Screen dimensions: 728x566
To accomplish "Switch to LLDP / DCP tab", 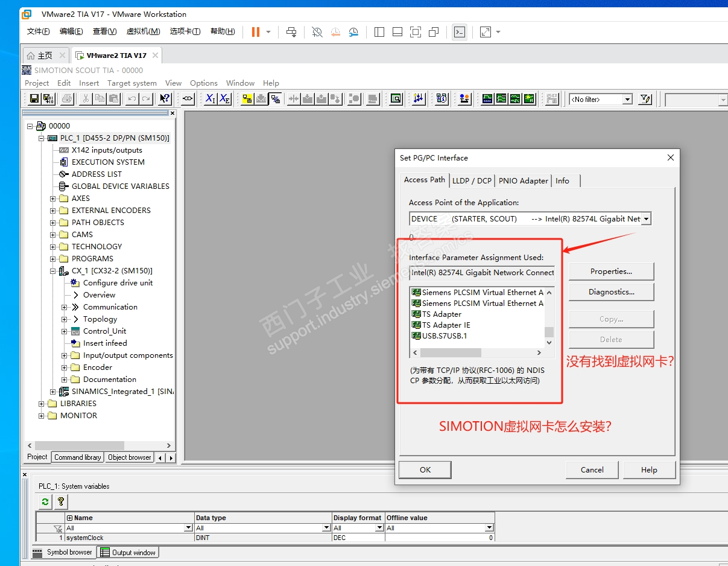I will (472, 180).
